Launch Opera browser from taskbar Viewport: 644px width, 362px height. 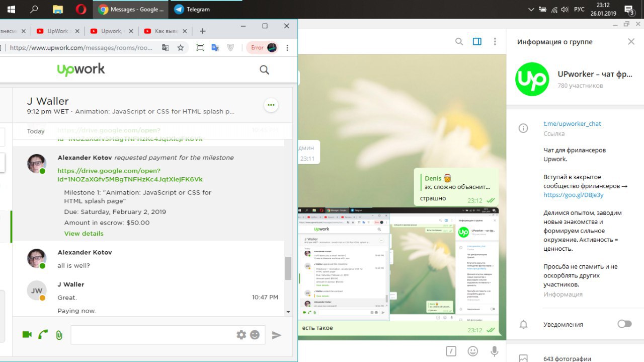click(x=81, y=9)
